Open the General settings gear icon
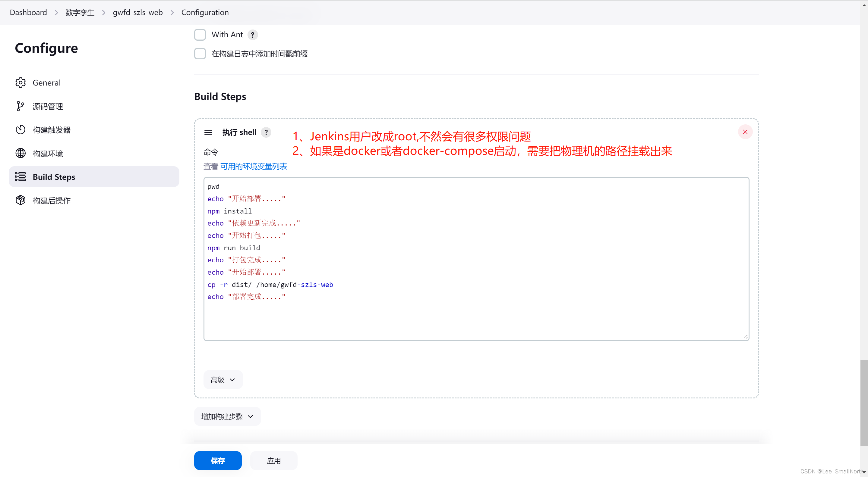This screenshot has height=477, width=868. (20, 83)
